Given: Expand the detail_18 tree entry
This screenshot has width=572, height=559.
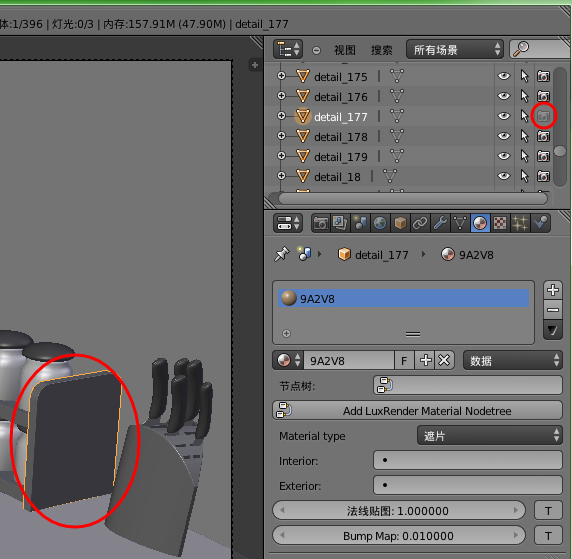Looking at the screenshot, I should coord(281,176).
